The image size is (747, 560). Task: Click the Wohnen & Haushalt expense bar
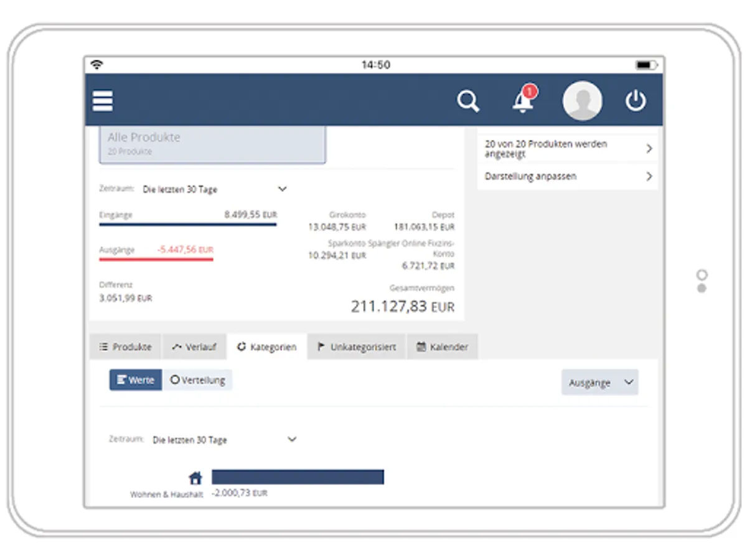[x=298, y=477]
